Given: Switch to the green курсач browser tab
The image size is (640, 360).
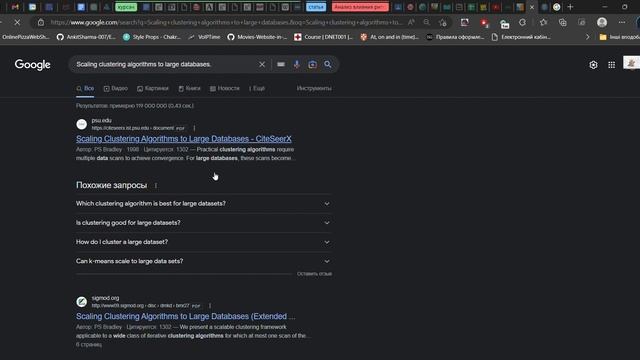Looking at the screenshot, I should (126, 7).
